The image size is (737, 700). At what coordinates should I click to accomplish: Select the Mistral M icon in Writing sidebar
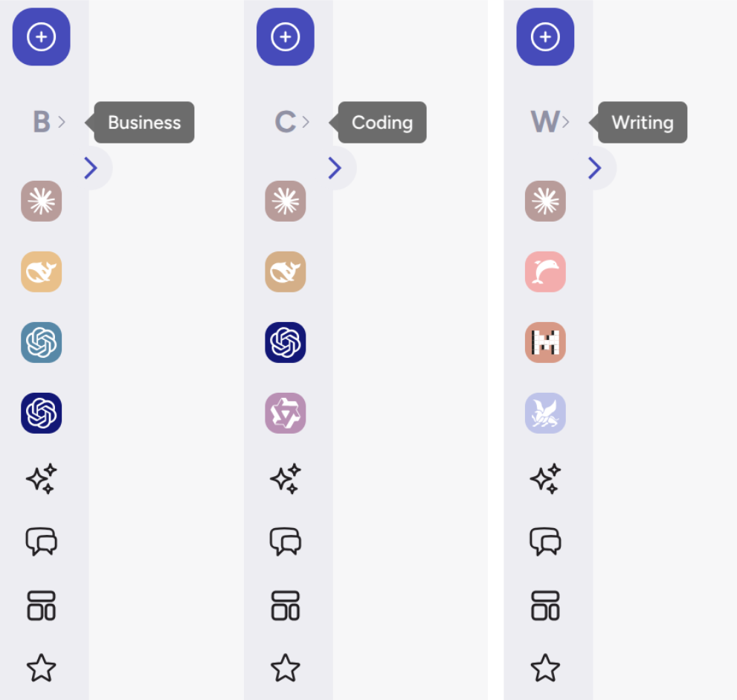click(545, 342)
